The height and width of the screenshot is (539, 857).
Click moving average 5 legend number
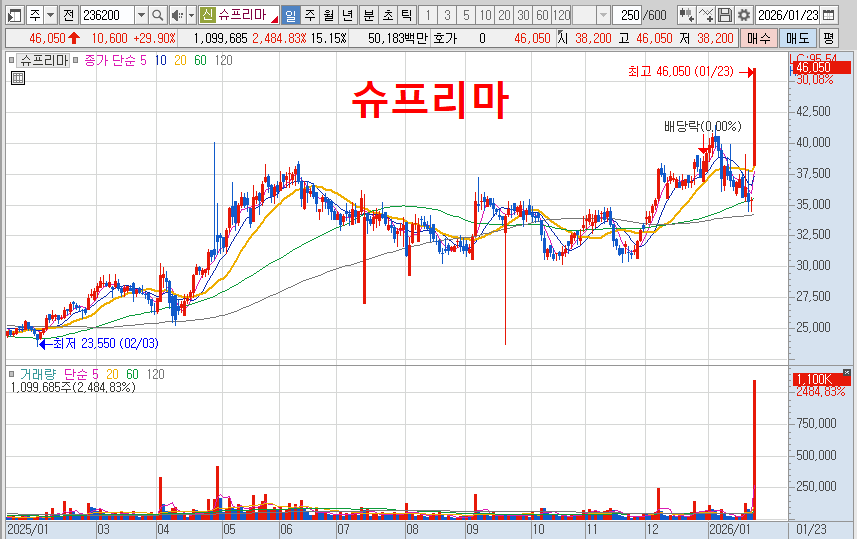143,61
